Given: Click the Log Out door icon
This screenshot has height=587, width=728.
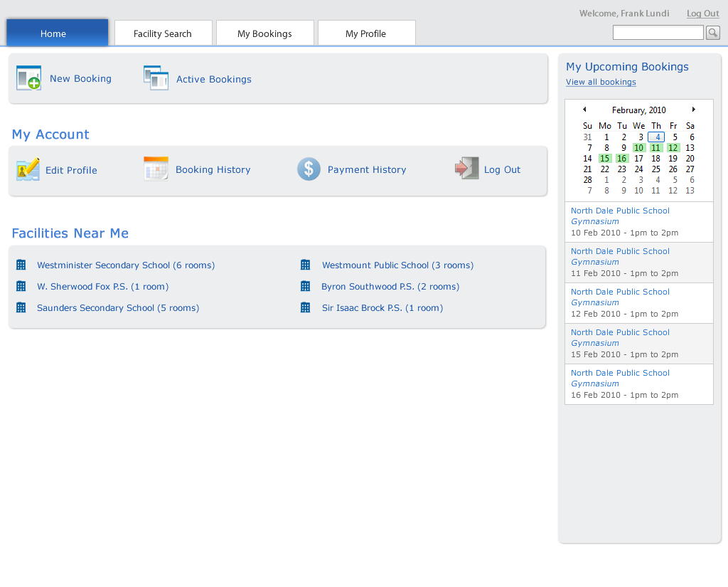Looking at the screenshot, I should point(466,169).
